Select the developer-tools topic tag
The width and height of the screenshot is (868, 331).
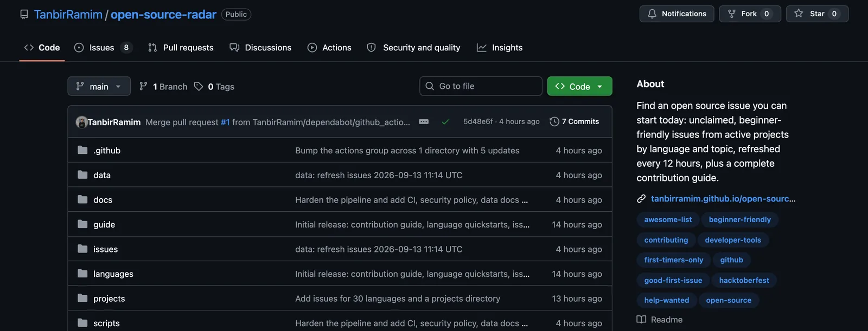click(733, 240)
